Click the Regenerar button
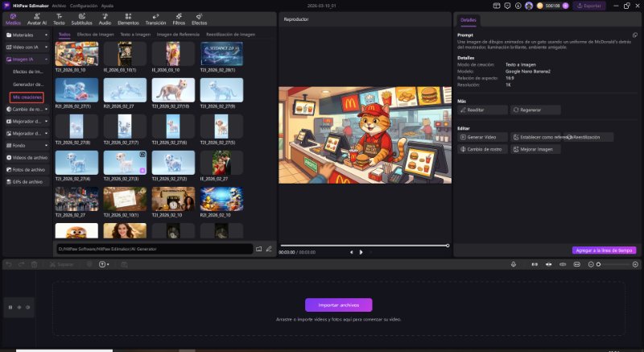The width and height of the screenshot is (644, 352). [x=535, y=110]
